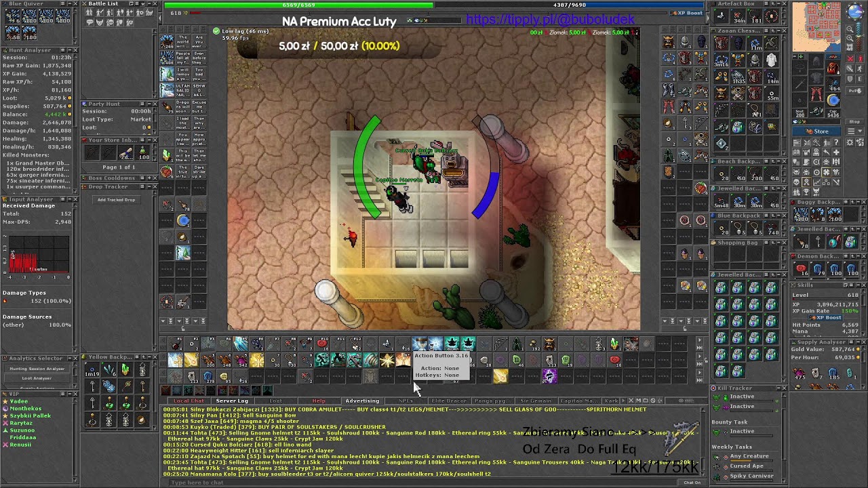
Task: Click up-arrow icon on Zaoan Chess container
Action: (773, 30)
